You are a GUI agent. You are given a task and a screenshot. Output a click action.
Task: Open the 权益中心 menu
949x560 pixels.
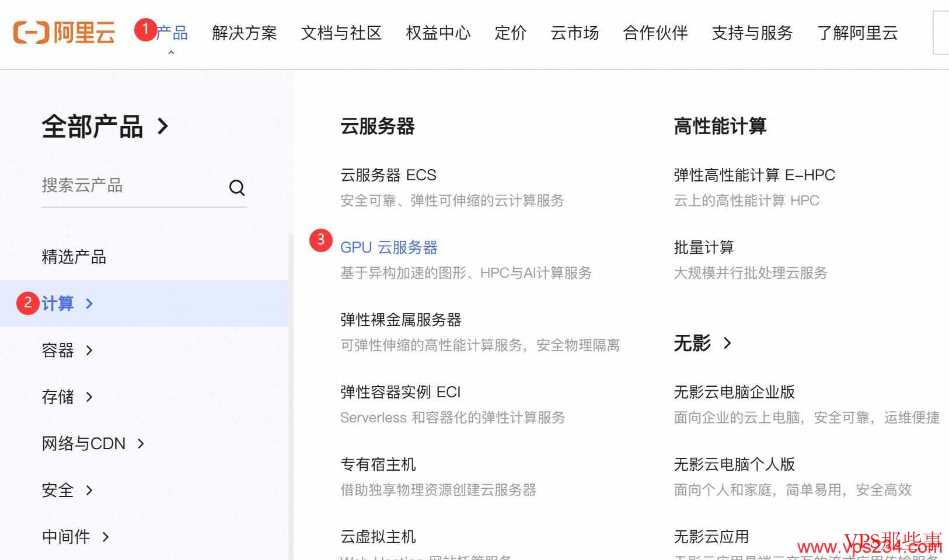tap(438, 33)
